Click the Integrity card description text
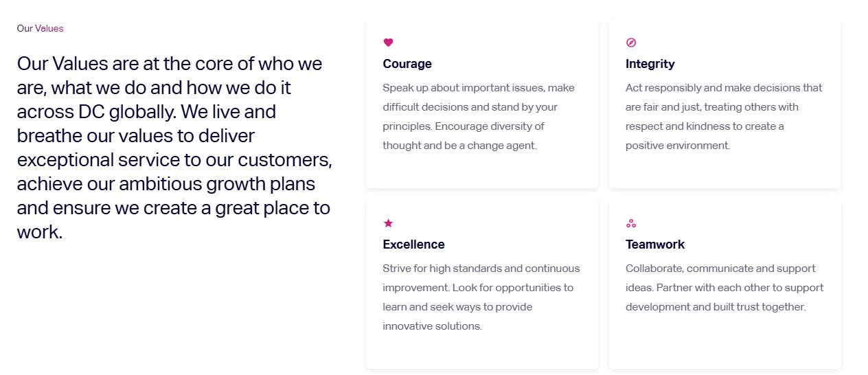Screen dimensions: 868x375 pos(724,117)
